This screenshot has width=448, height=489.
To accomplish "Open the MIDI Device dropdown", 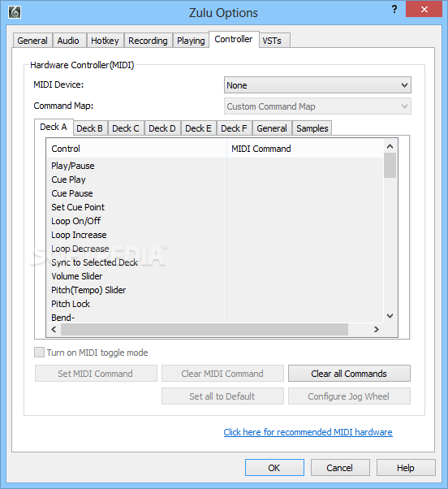I will pyautogui.click(x=317, y=85).
